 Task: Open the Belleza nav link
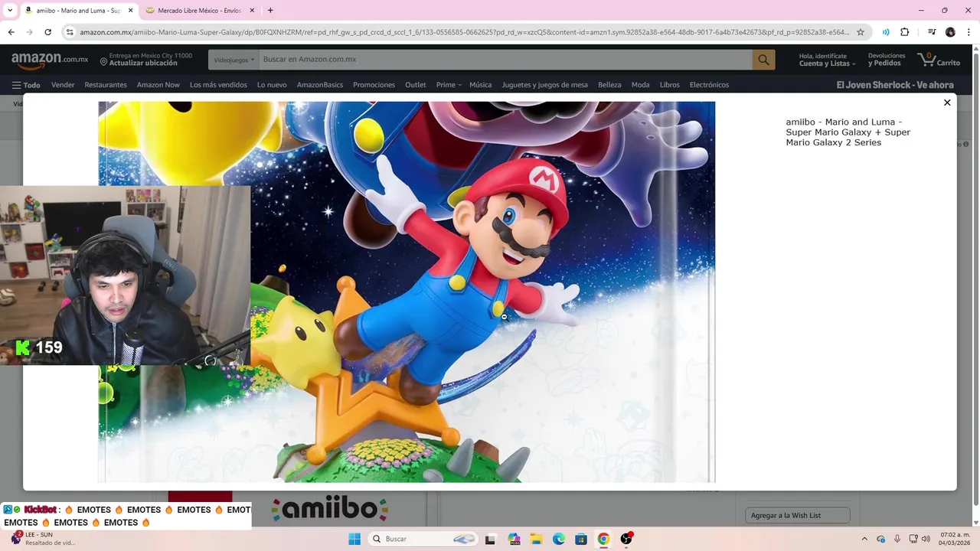tap(609, 85)
